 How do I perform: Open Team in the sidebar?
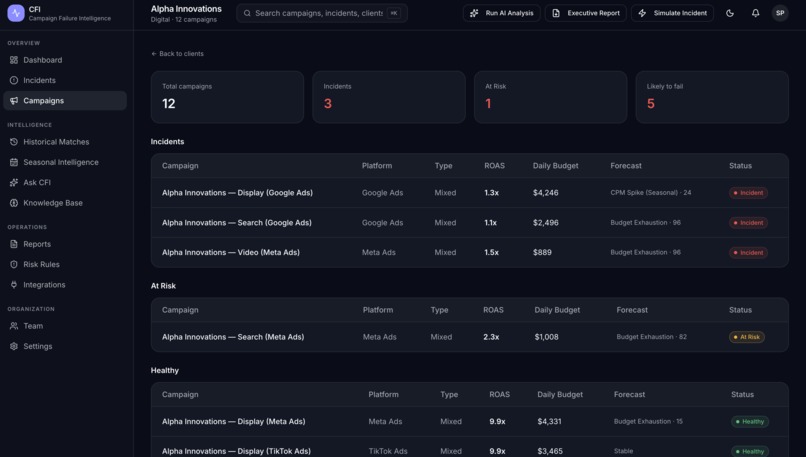pyautogui.click(x=65, y=326)
